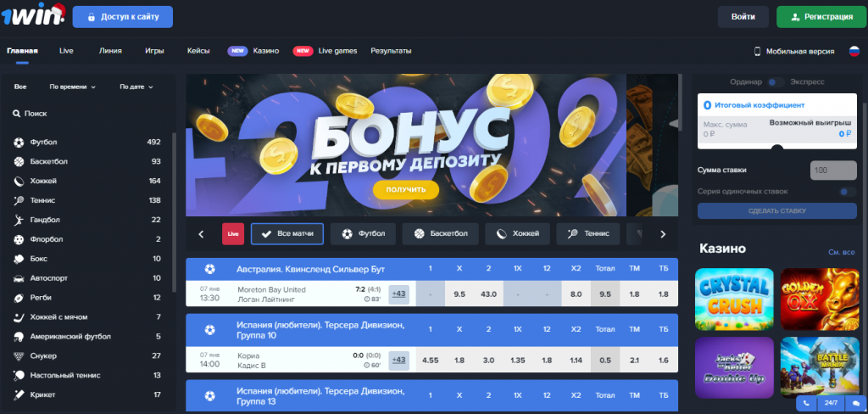Screen dimensions: 868x414
Task: Click the ПОЛУЧИТЬ bonus button
Action: coord(406,189)
